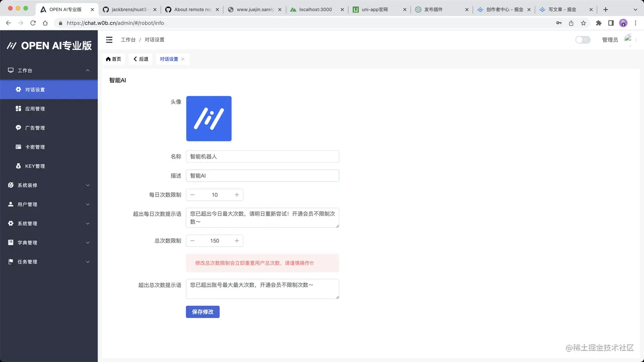Click the 卡密管理 card icon

[x=17, y=147]
